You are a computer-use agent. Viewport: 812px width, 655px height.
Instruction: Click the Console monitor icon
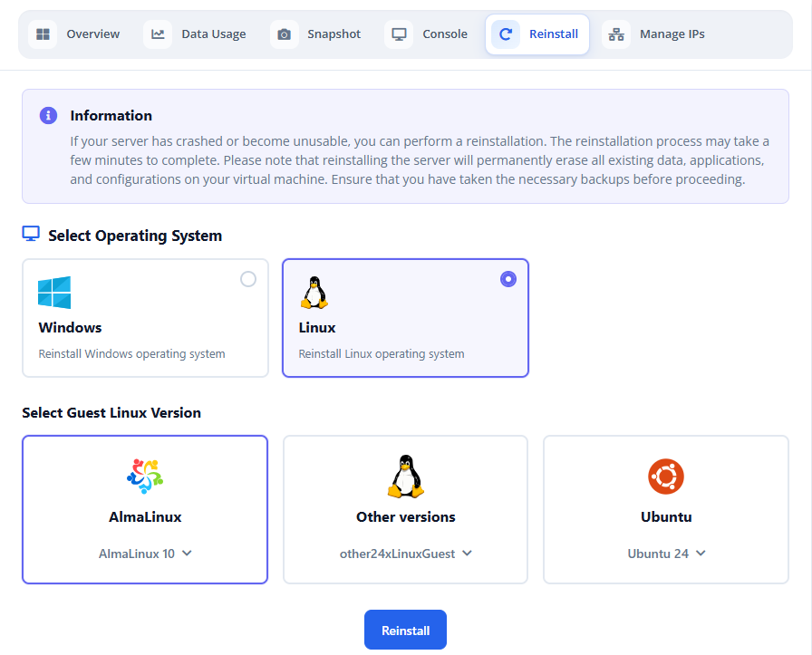[399, 34]
